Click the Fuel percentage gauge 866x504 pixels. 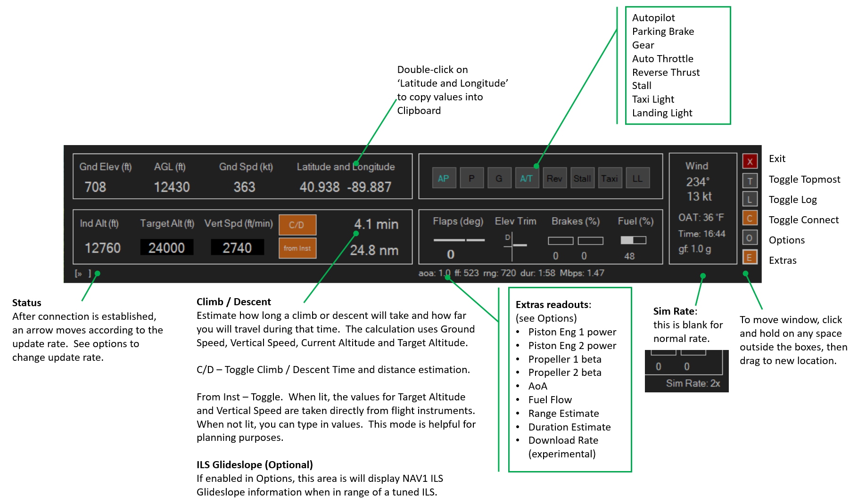[x=633, y=240]
